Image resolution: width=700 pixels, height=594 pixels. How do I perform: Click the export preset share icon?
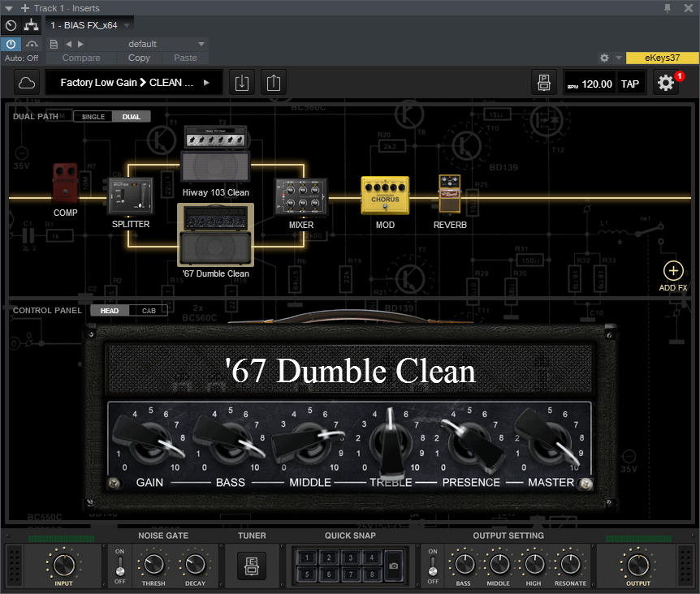[273, 83]
